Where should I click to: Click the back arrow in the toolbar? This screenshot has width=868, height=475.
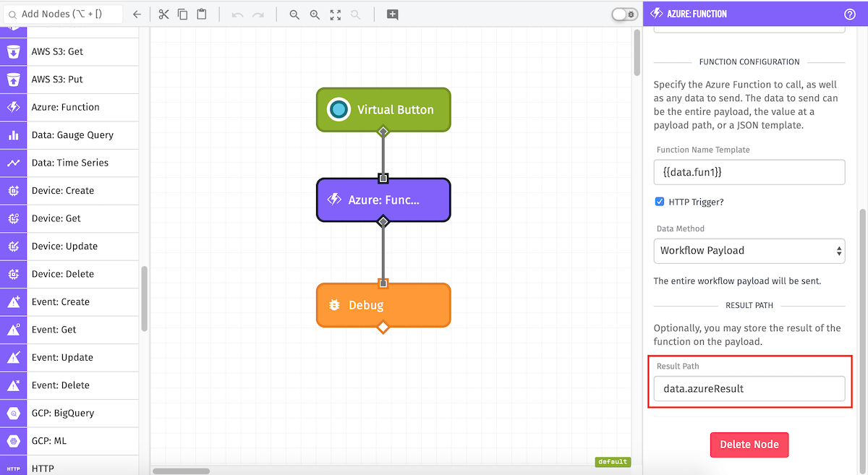(137, 14)
